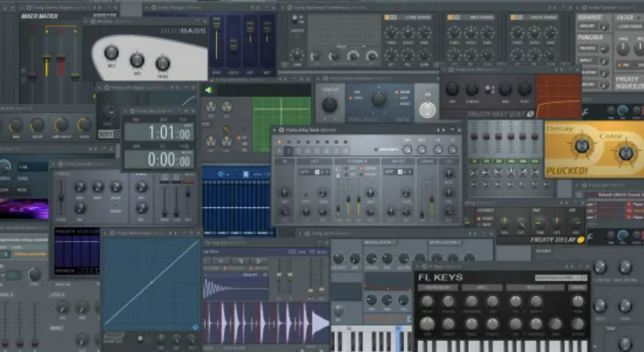Image resolution: width=644 pixels, height=352 pixels.
Task: Open Fruity Squeeze gear options
Action: 584,7
